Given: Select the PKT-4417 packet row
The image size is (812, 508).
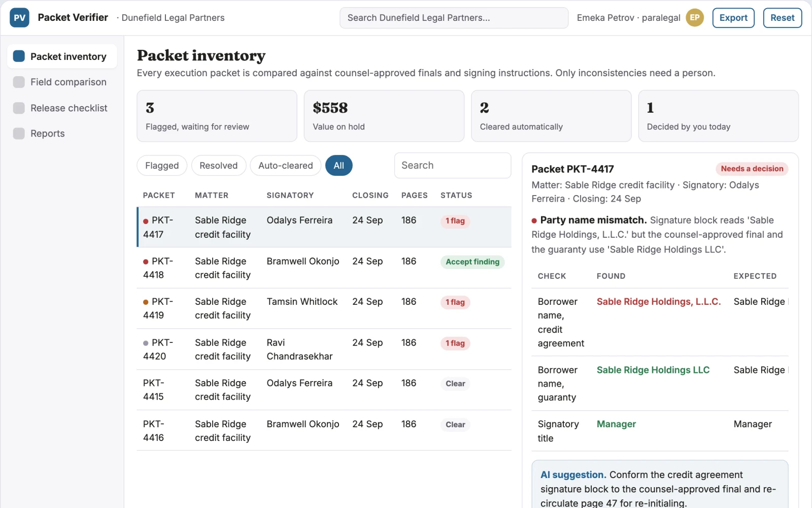Looking at the screenshot, I should [x=324, y=227].
